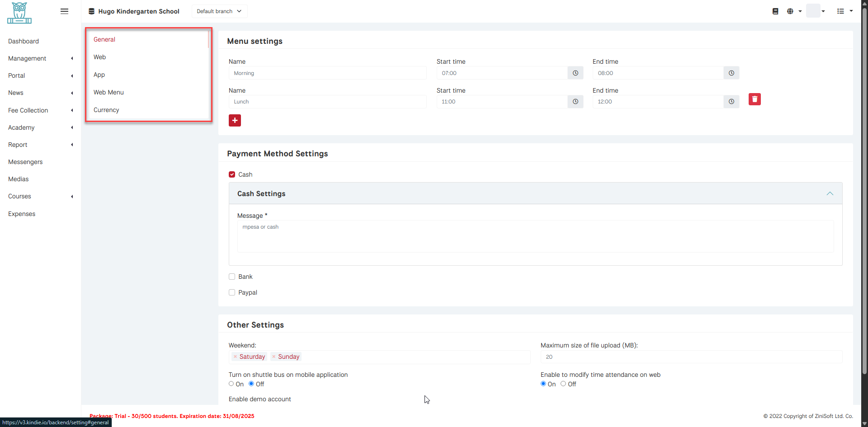
Task: Open the Currency settings tab
Action: click(x=106, y=110)
